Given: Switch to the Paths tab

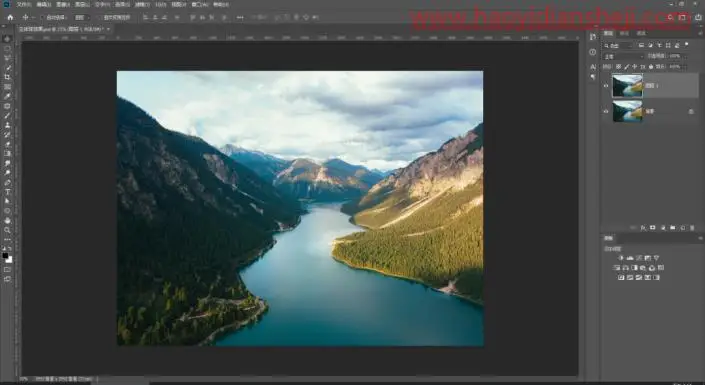Looking at the screenshot, I should [x=641, y=33].
